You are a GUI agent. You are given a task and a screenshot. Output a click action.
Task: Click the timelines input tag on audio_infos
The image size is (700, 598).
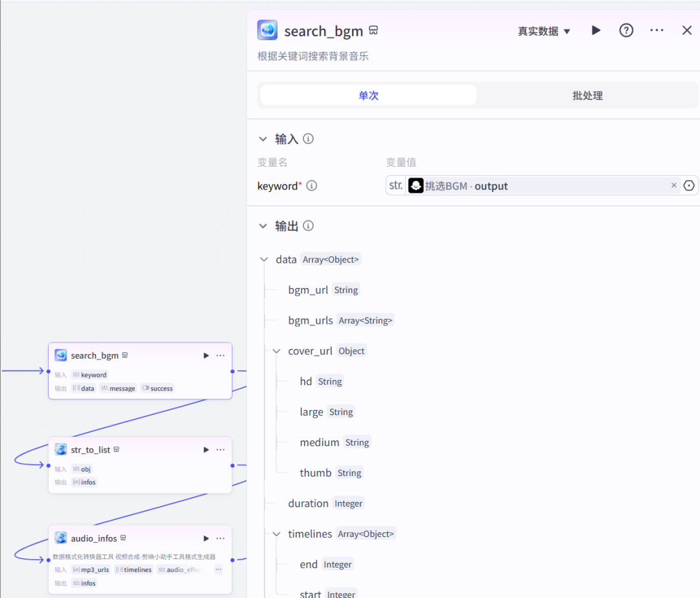tap(134, 569)
